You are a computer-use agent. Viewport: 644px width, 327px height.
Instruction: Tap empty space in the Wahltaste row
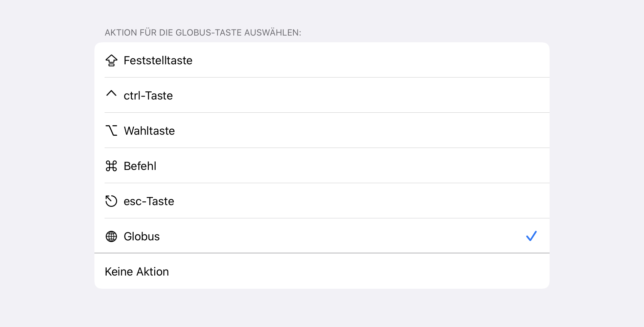[x=359, y=131]
